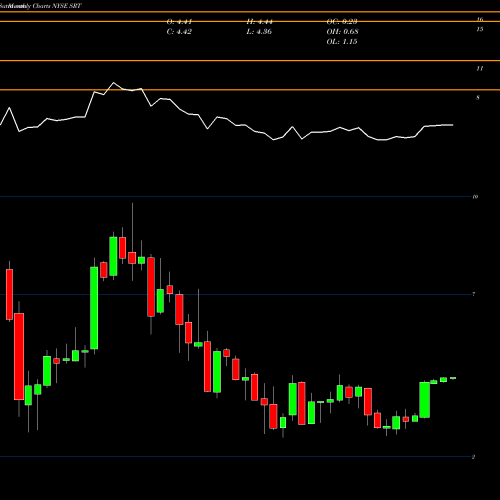500x500 pixels.
Task: Click the price axis label "10"
Action: (x=475, y=197)
